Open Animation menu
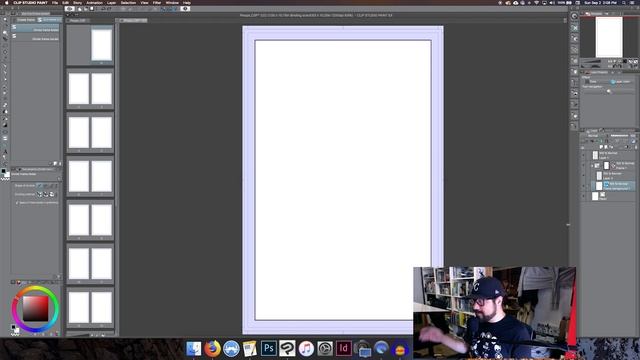Screen dimensions: 640x360 [94, 2]
